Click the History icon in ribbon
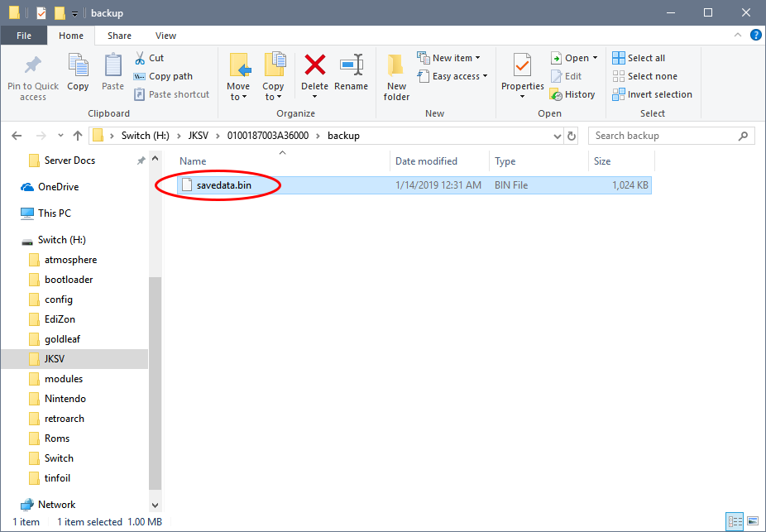Screen dimensions: 766x532 coord(557,94)
